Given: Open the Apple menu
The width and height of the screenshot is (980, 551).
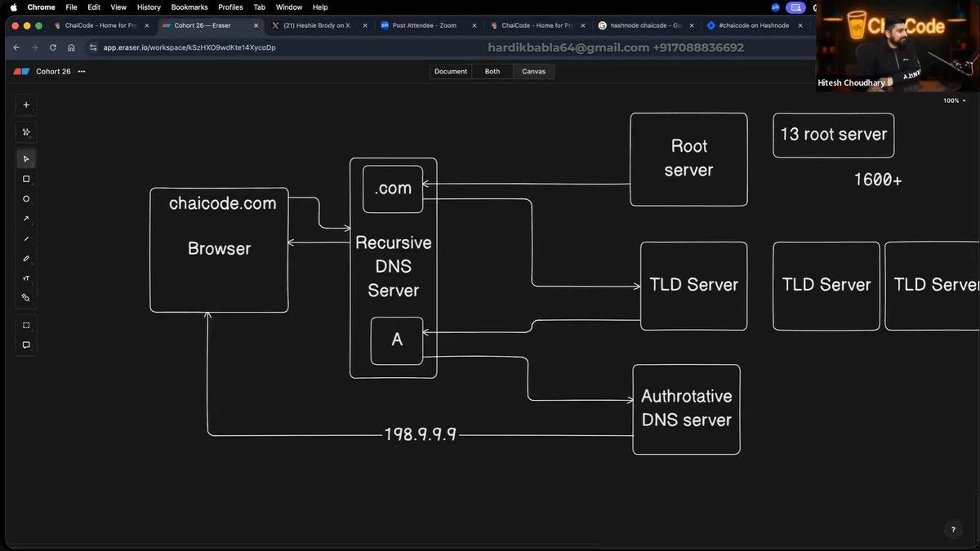Looking at the screenshot, I should 13,7.
